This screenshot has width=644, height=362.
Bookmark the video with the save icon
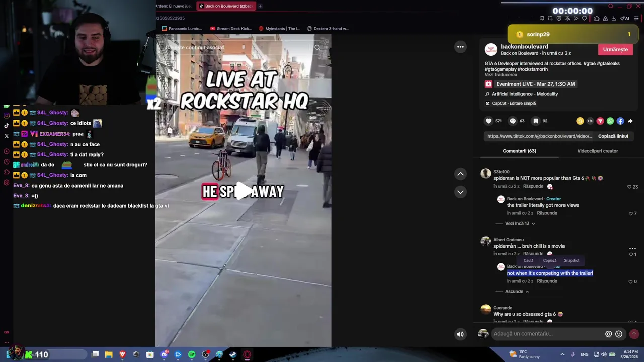click(536, 121)
